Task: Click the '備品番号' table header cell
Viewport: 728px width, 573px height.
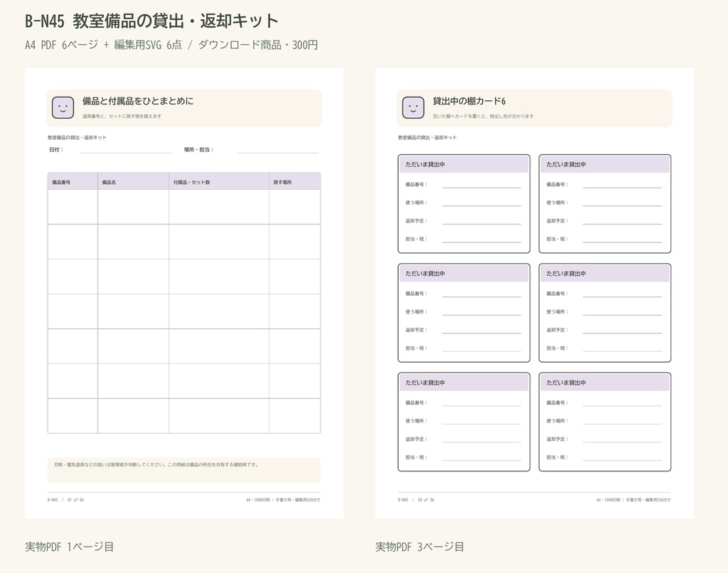Action: pos(73,181)
